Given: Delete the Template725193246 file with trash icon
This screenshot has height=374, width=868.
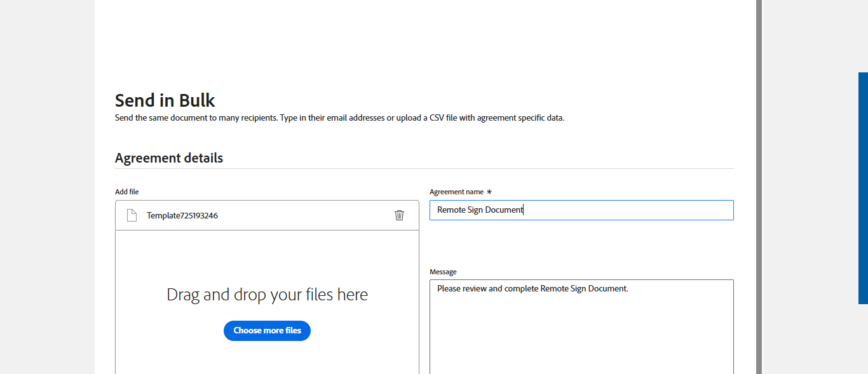Looking at the screenshot, I should point(399,215).
